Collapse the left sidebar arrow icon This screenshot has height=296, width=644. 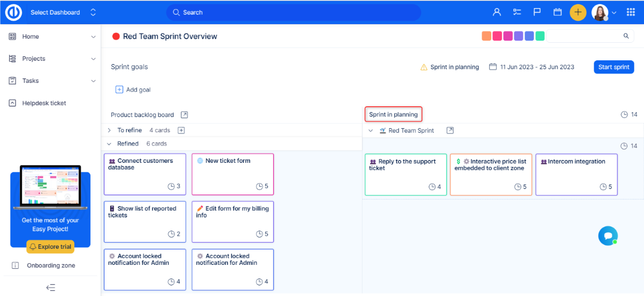click(x=50, y=287)
